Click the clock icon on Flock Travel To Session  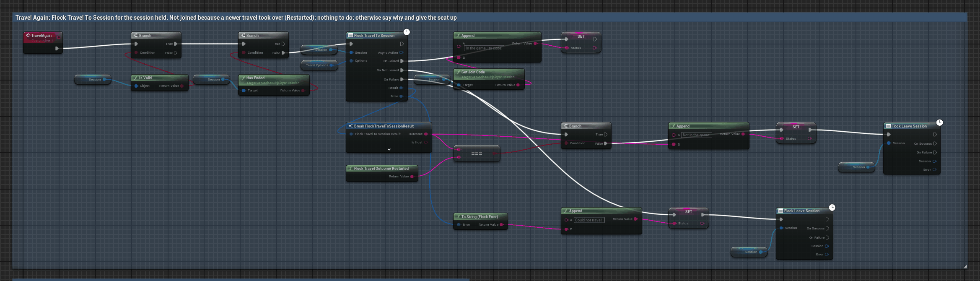(407, 32)
